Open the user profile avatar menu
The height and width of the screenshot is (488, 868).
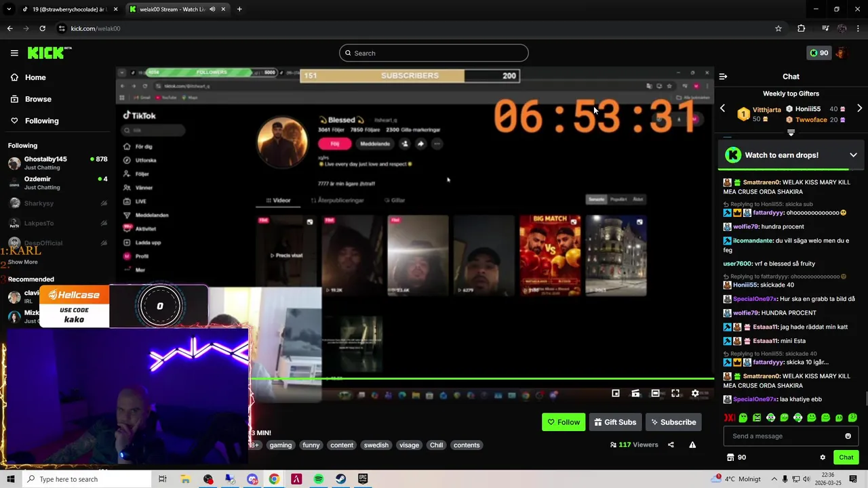pos(842,53)
